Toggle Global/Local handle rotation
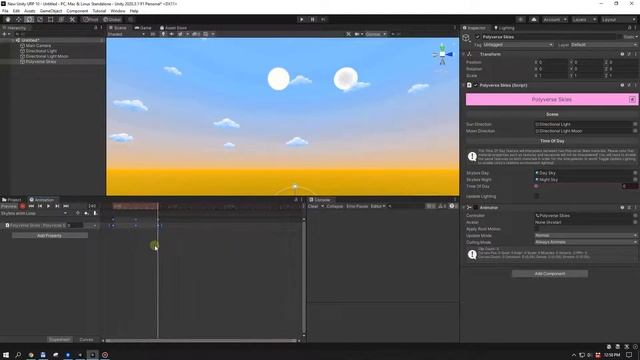The width and height of the screenshot is (640, 360). tap(112, 19)
